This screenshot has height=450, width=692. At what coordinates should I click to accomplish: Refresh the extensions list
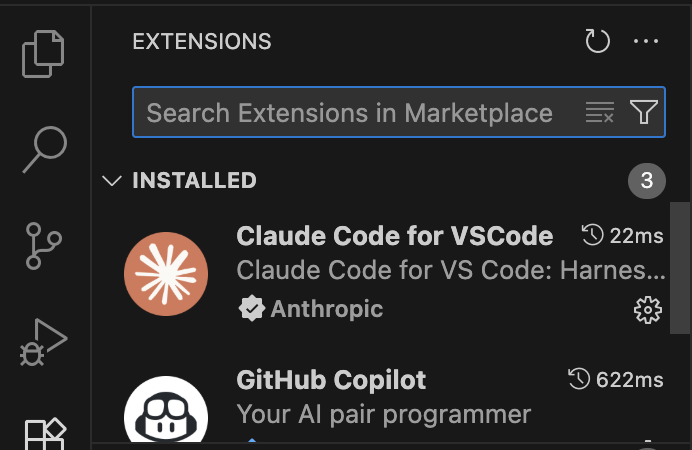[597, 41]
